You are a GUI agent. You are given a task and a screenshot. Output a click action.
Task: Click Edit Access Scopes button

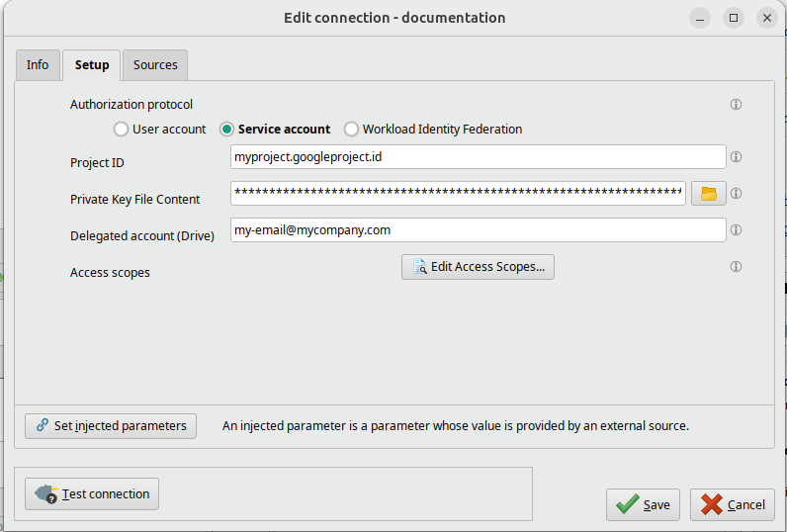pyautogui.click(x=478, y=267)
